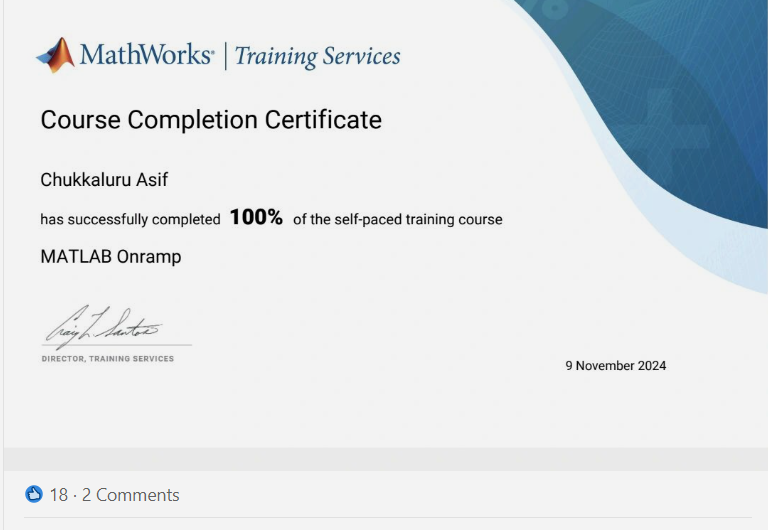Click the Training Services heading text

pos(317,56)
